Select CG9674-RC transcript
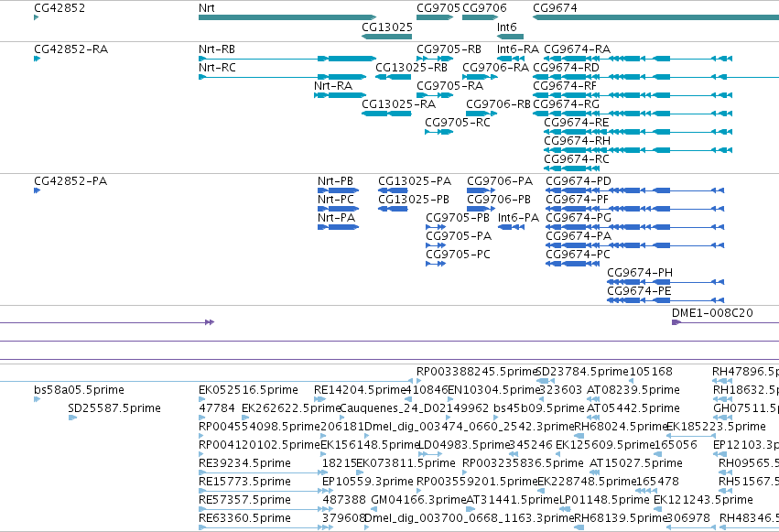Viewport: 779px width, 532px height. point(572,168)
